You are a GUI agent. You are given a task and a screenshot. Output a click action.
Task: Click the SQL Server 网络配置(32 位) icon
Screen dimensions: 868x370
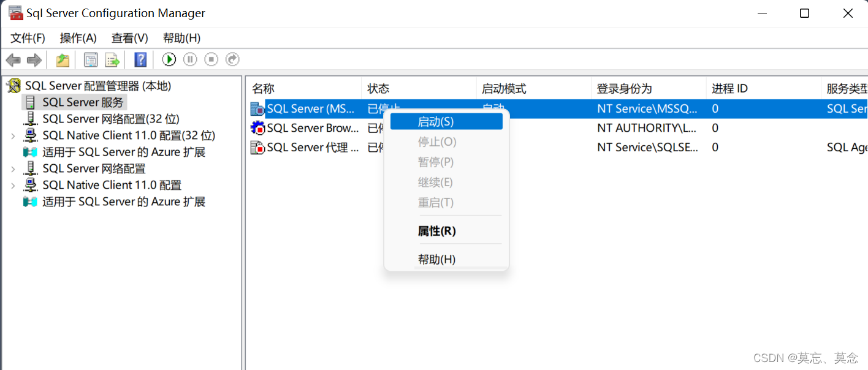point(30,119)
